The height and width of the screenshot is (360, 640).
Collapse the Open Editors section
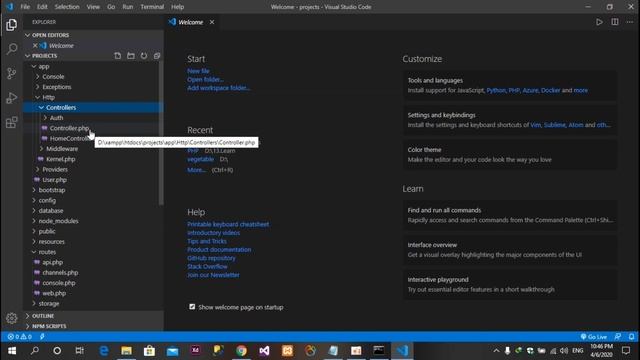27,35
